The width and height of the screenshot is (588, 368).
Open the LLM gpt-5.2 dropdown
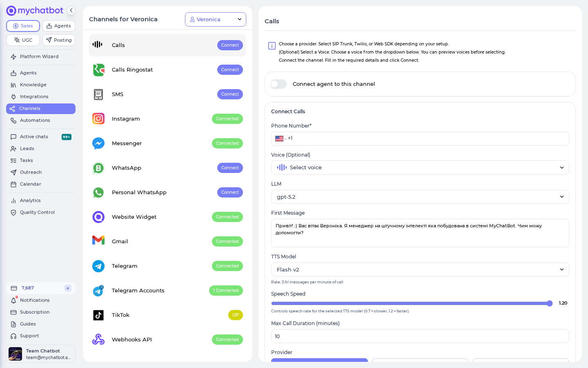pyautogui.click(x=420, y=197)
